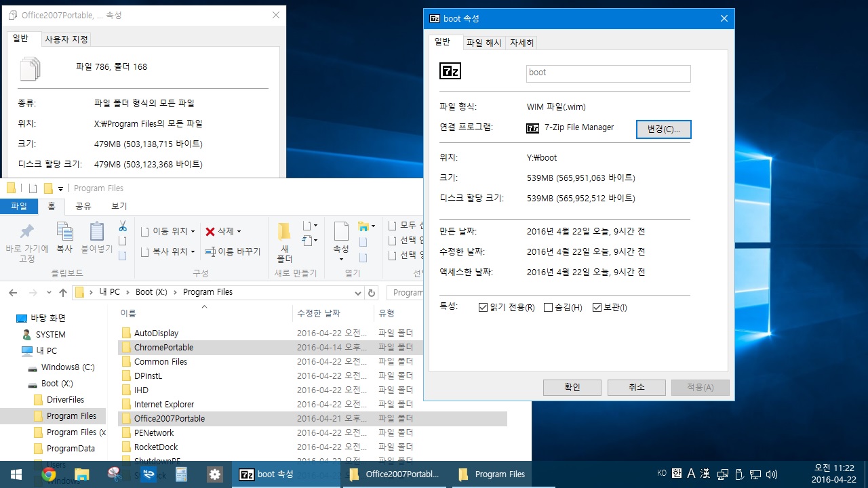Switch to 파일 해시 tab in boot properties
The height and width of the screenshot is (488, 868).
[484, 43]
